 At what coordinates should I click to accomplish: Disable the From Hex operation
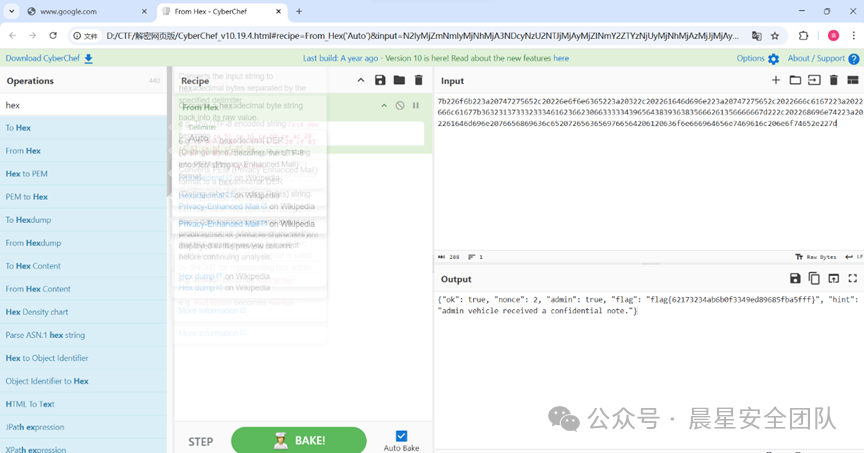[400, 105]
